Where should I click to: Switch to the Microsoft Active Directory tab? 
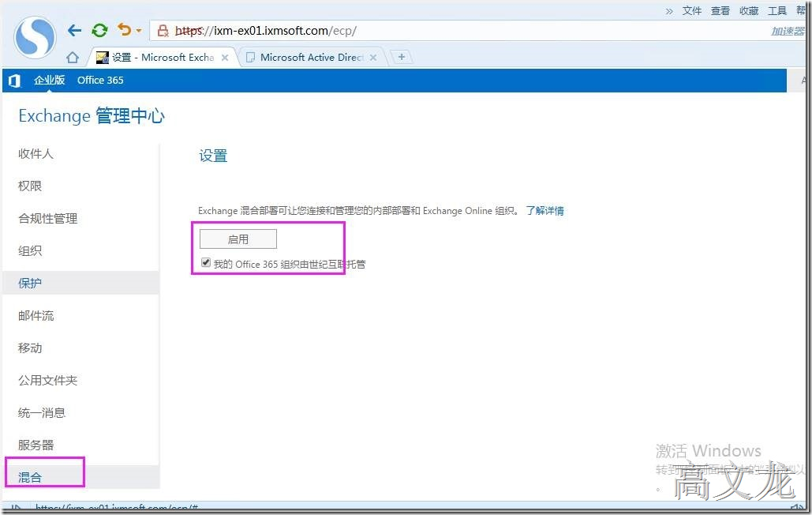point(311,58)
